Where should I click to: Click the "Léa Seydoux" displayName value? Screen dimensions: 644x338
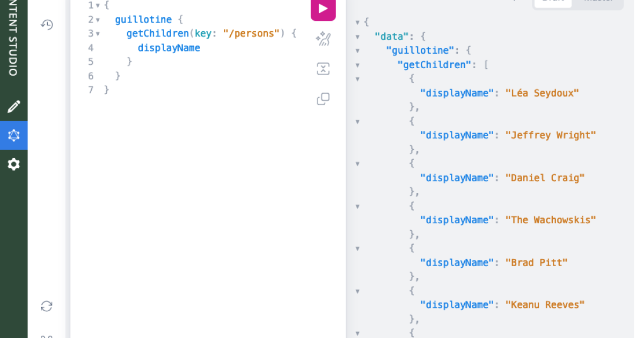click(x=542, y=93)
